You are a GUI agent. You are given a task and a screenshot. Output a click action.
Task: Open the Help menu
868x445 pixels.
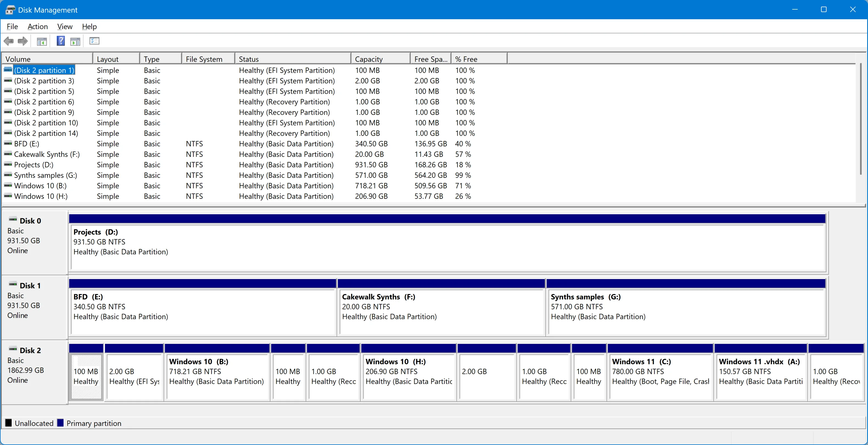89,26
